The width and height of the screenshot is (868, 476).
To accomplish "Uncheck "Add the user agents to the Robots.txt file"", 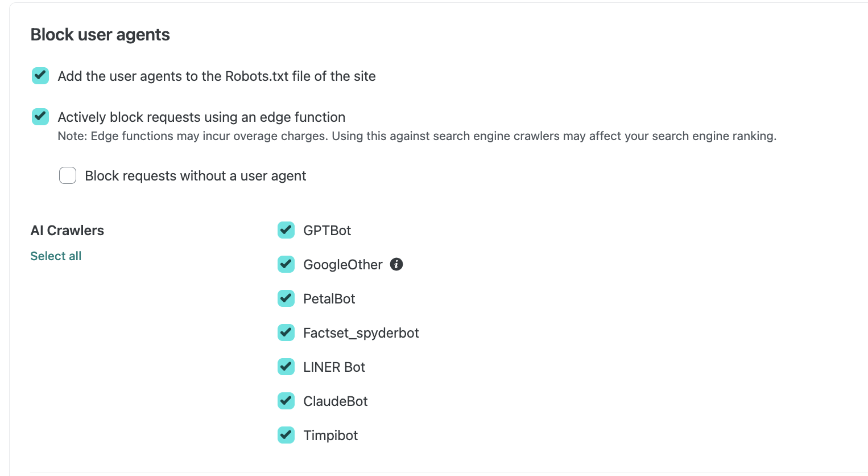I will [40, 75].
